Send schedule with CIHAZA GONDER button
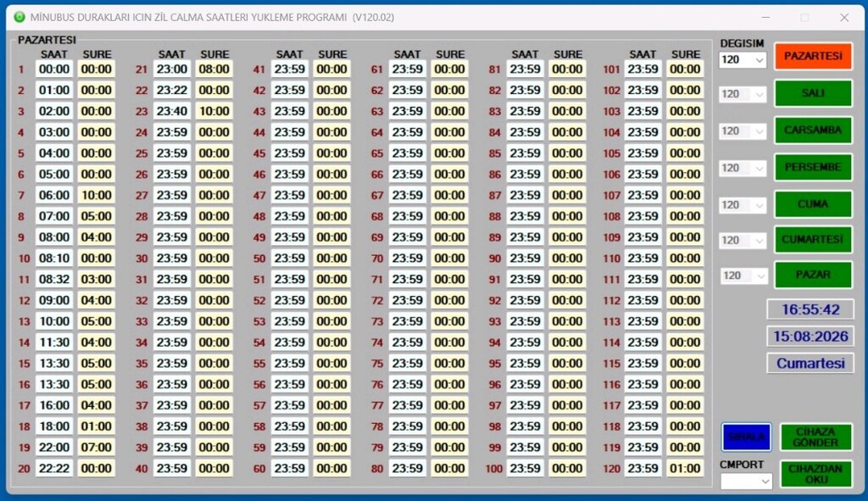868x501 pixels. point(816,437)
